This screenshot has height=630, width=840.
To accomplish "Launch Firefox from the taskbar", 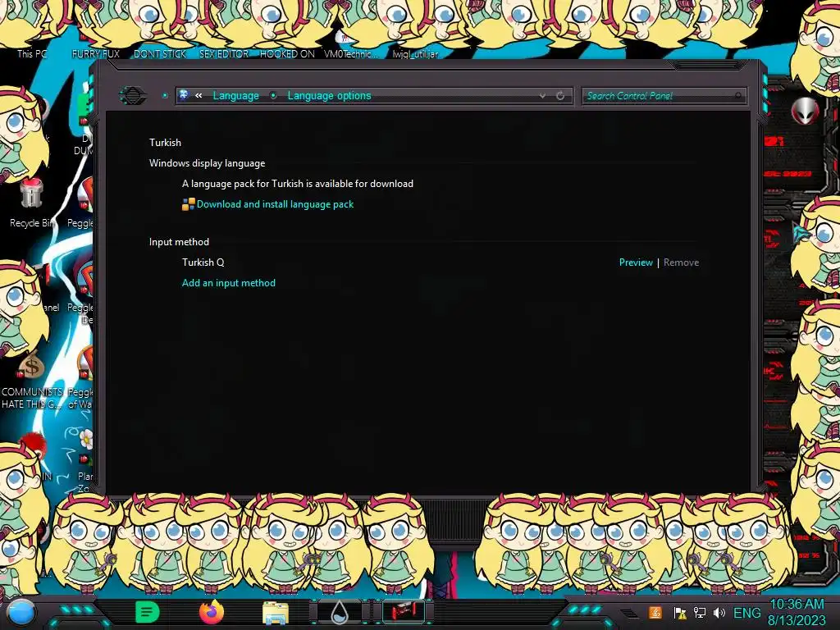I will click(x=211, y=612).
